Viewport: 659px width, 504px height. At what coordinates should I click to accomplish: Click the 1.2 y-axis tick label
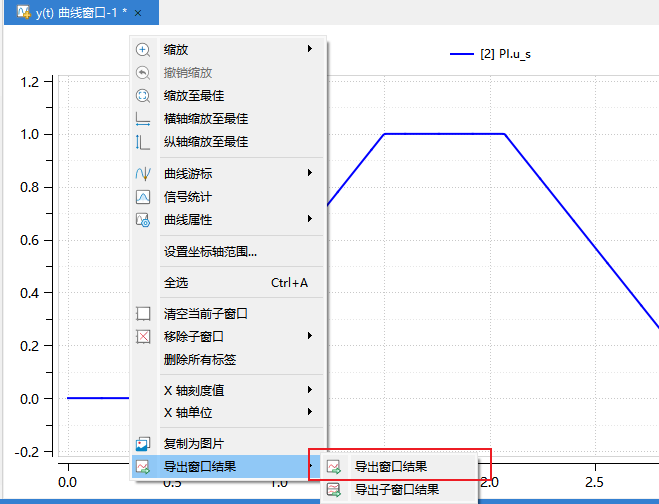pyautogui.click(x=29, y=82)
